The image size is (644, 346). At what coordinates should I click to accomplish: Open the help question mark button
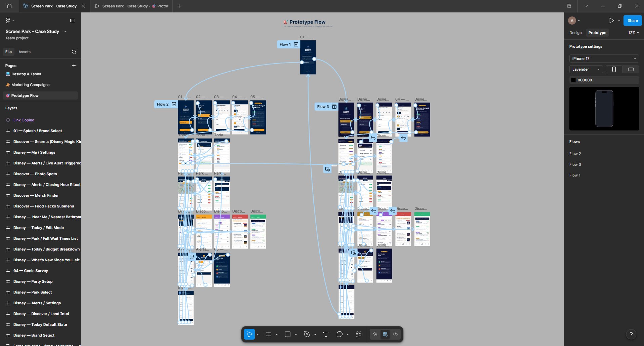coord(631,334)
